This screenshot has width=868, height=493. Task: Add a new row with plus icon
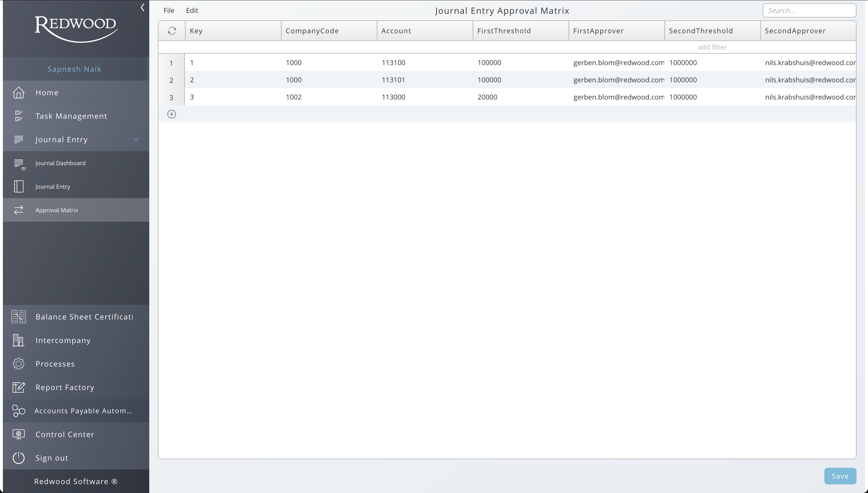pos(172,114)
